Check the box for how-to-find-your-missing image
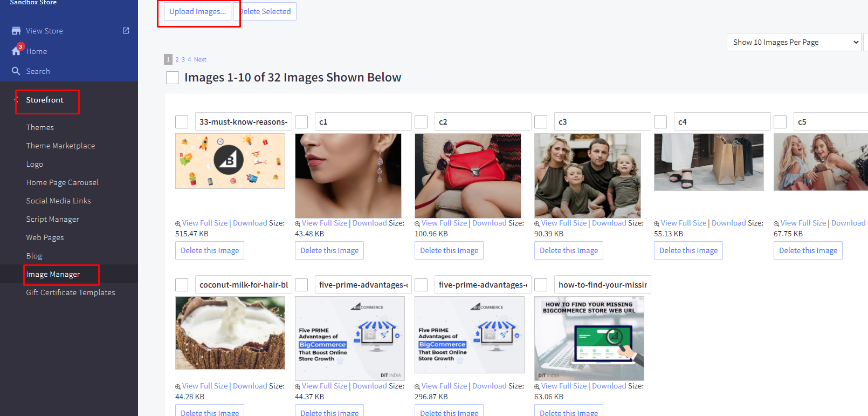This screenshot has height=416, width=868. pyautogui.click(x=541, y=285)
